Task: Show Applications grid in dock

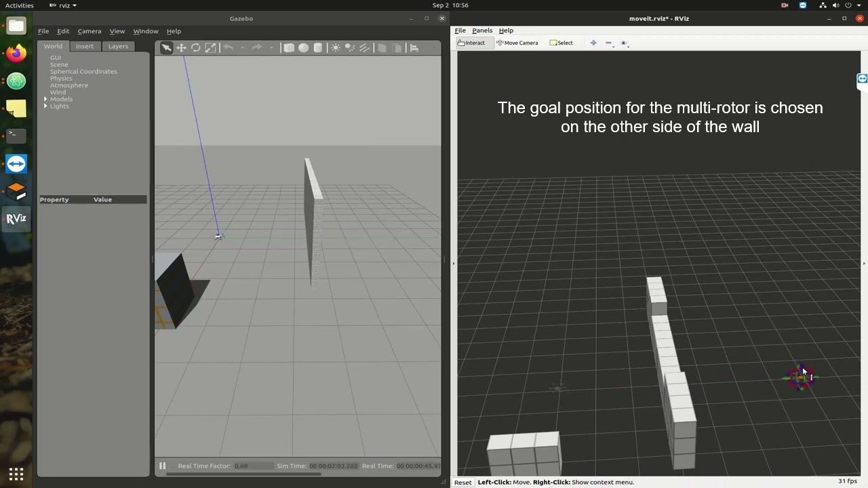Action: coord(16,474)
